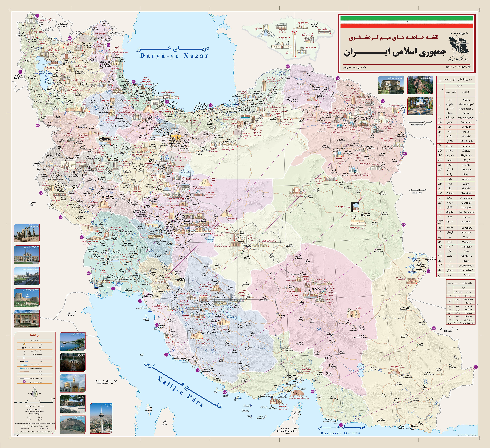Open the Qal'e-ye Vāli - Ilām photo
The height and width of the screenshot is (448, 490).
(73, 404)
